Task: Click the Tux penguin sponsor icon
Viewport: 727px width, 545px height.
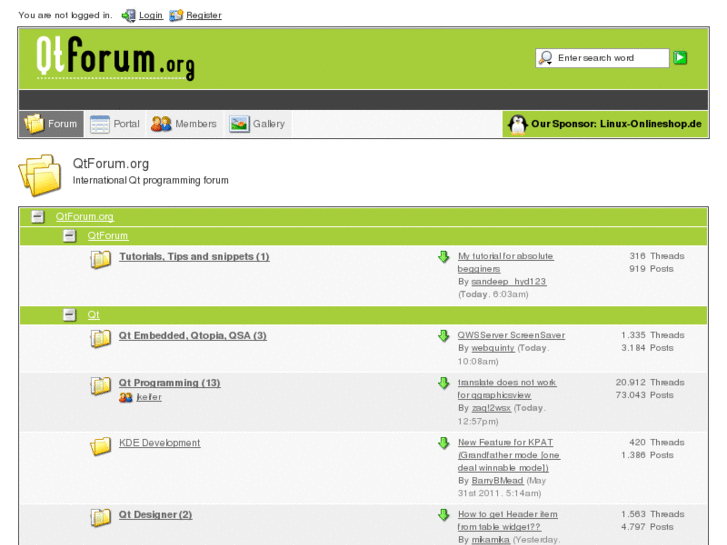Action: pos(517,124)
